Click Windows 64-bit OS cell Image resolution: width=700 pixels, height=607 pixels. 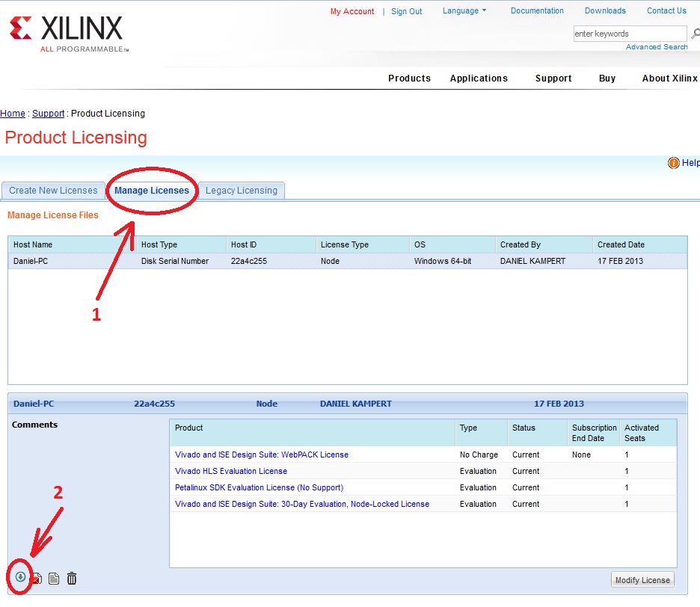tap(443, 261)
